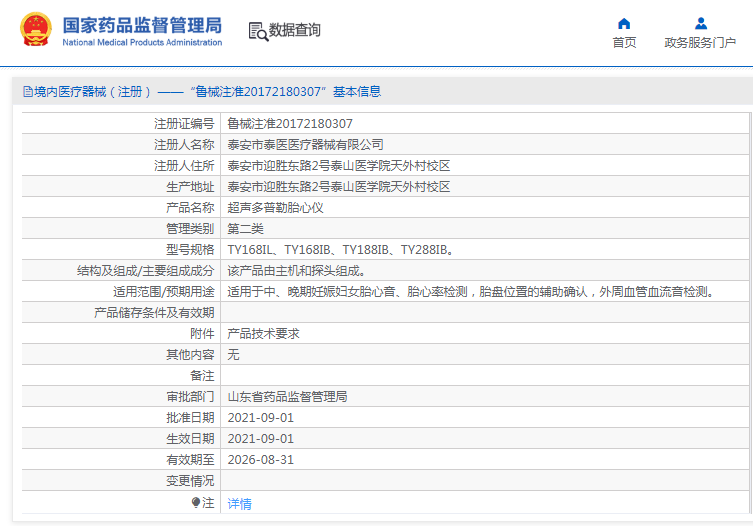The image size is (753, 526).
Task: Click the 注册人名称 row label
Action: (x=184, y=145)
